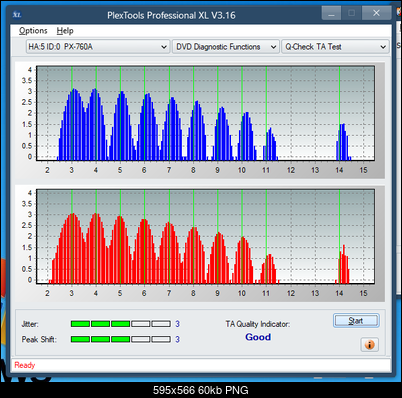The image size is (402, 398).
Task: Click the orange info icon button
Action: [x=369, y=344]
